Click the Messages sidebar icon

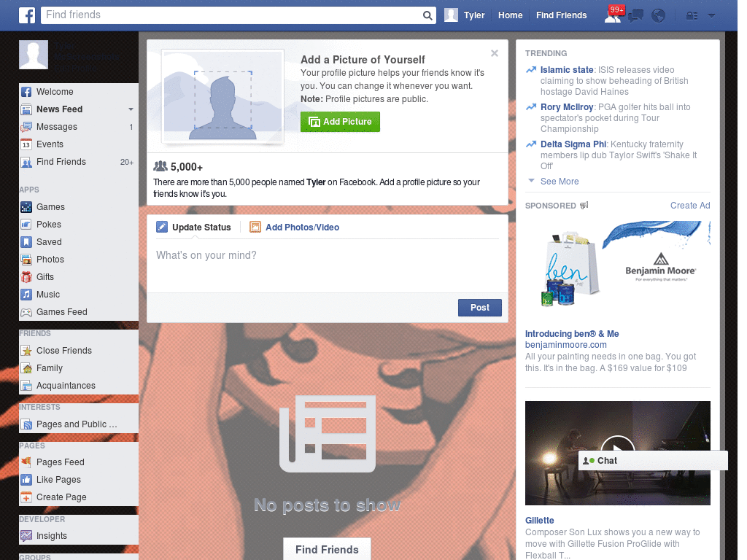point(26,127)
